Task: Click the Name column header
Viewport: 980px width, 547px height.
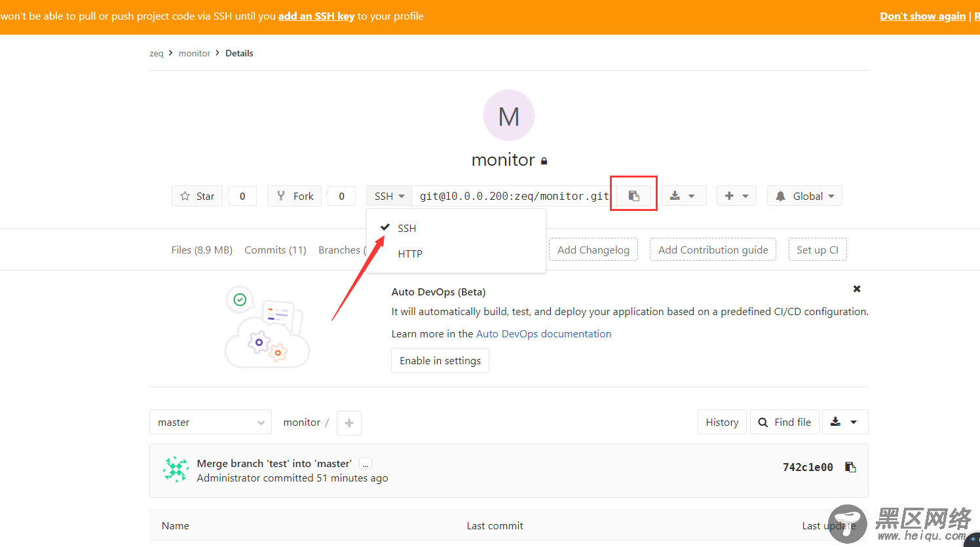Action: point(176,525)
